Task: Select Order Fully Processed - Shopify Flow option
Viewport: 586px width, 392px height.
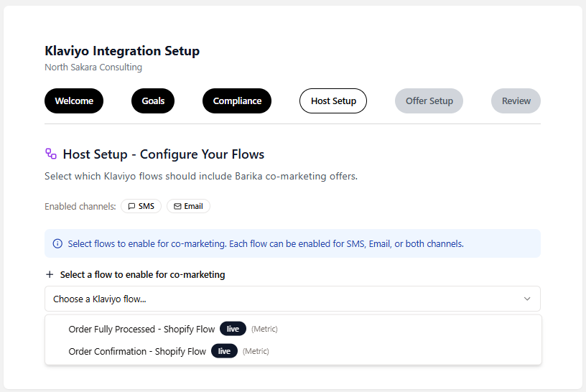Action: point(141,329)
